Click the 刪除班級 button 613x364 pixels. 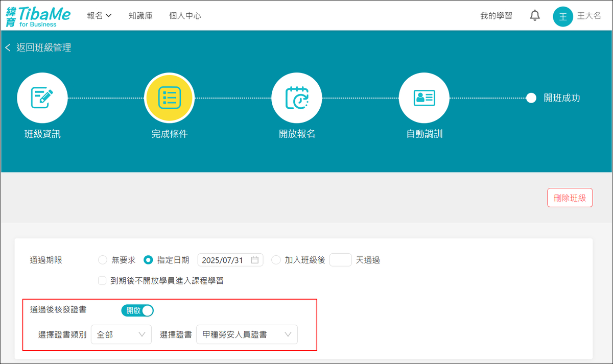click(x=570, y=198)
